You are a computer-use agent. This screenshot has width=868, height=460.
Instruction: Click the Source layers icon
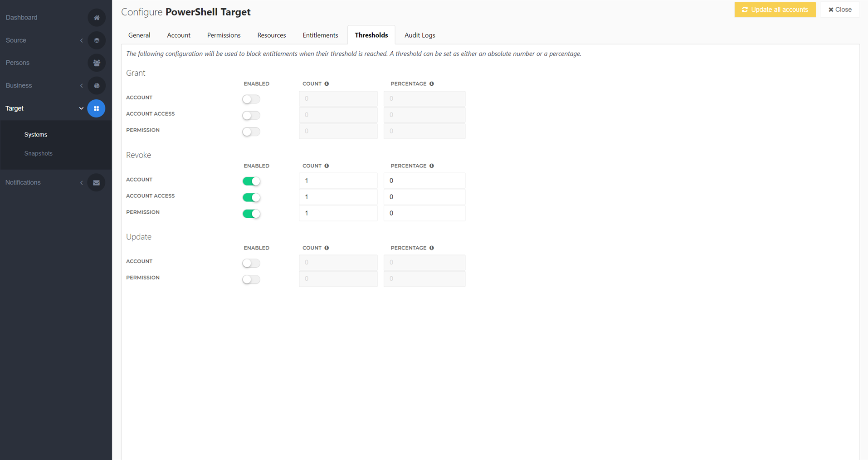coord(96,40)
